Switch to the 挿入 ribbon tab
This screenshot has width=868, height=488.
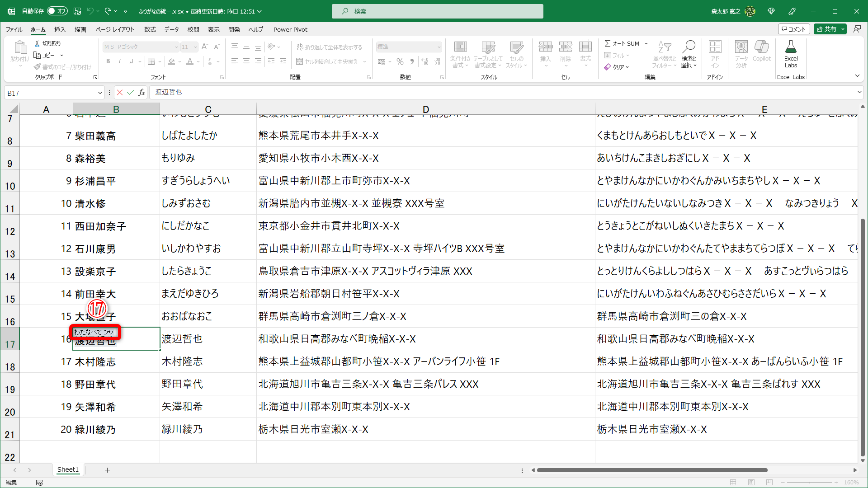click(59, 29)
